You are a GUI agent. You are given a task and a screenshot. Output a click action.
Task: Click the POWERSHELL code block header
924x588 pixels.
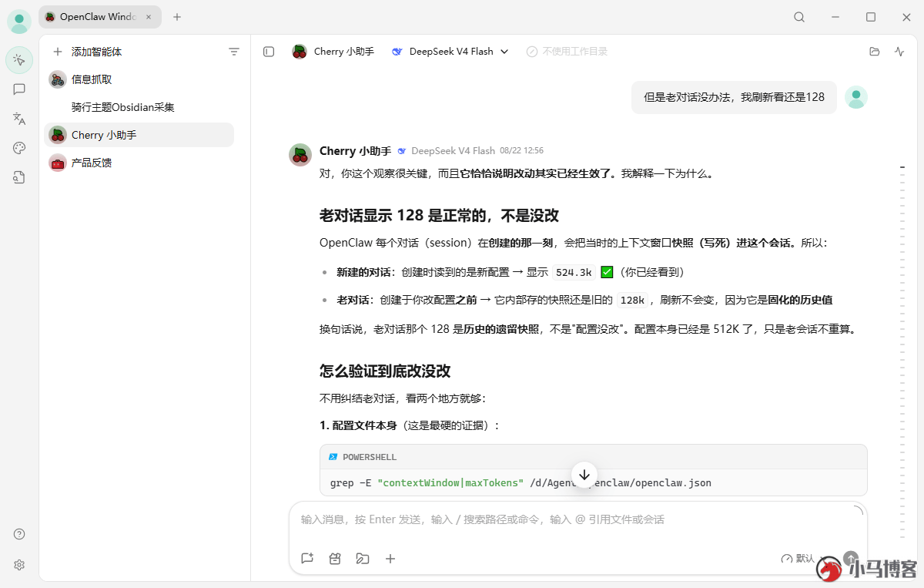593,457
